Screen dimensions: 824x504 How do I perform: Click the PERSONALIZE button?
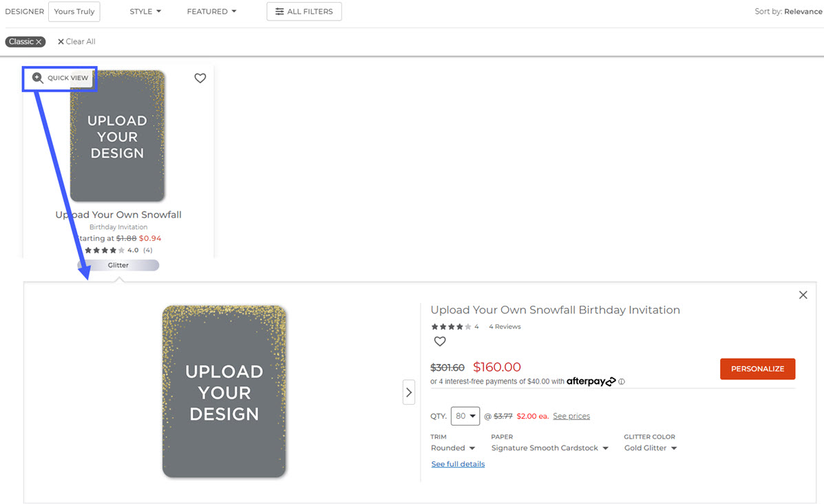point(757,368)
